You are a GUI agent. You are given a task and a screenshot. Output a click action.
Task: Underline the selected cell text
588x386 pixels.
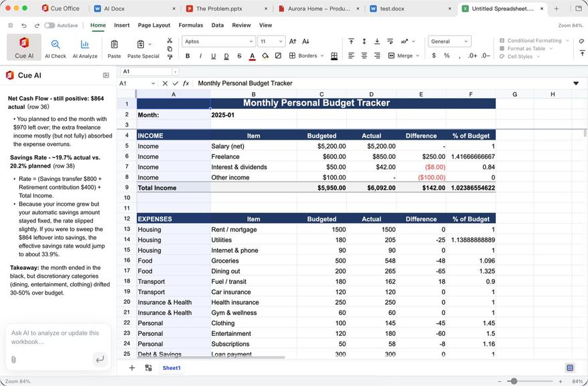point(213,56)
